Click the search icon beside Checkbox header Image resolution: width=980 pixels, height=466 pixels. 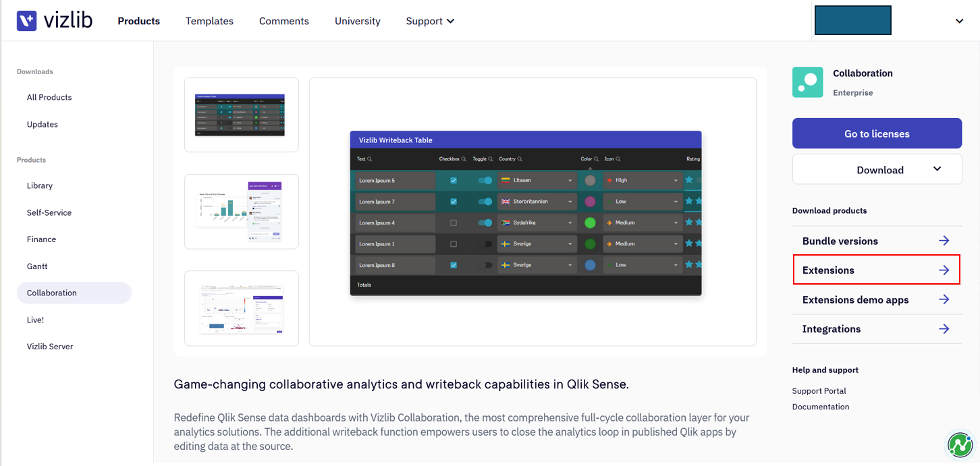click(x=464, y=159)
